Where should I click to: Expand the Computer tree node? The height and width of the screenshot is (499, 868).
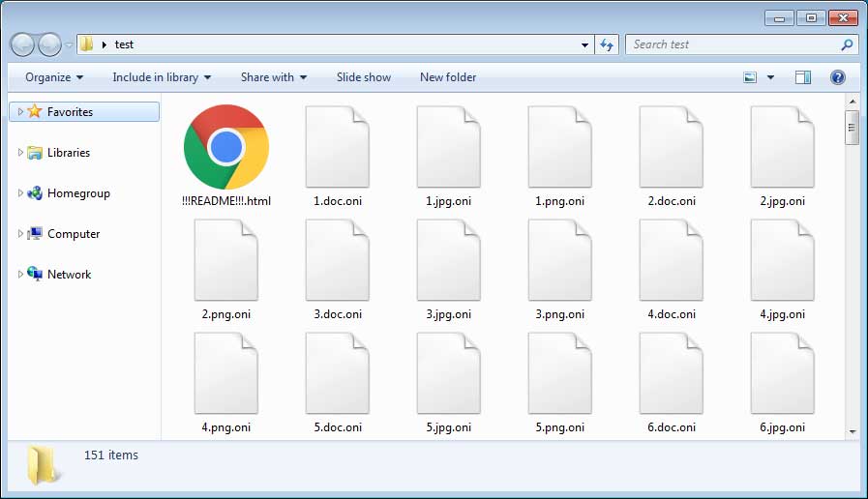coord(20,233)
